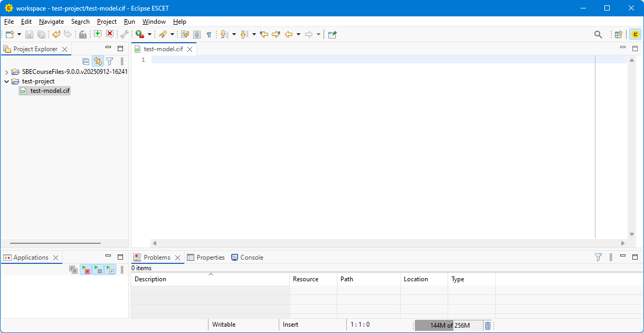Toggle Show Whitespace Characters pilcrow button

[209, 34]
